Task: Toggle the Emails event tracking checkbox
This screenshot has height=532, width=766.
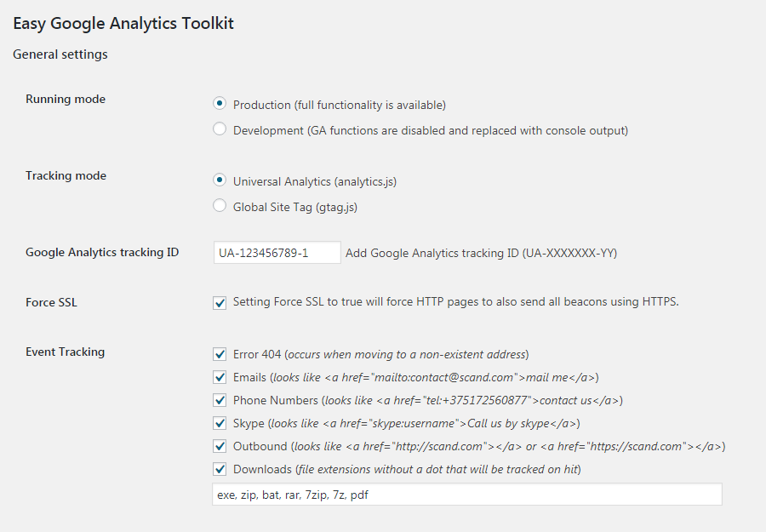Action: (x=220, y=377)
